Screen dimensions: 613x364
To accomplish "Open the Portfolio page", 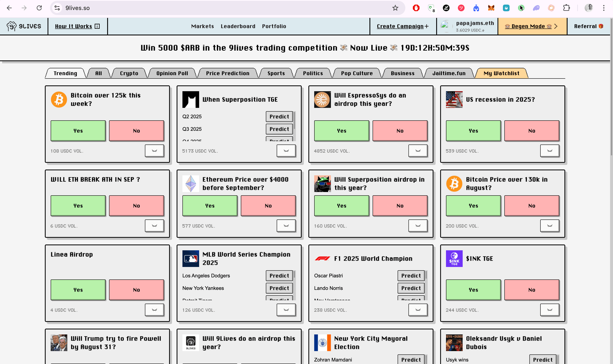I will pos(274,26).
